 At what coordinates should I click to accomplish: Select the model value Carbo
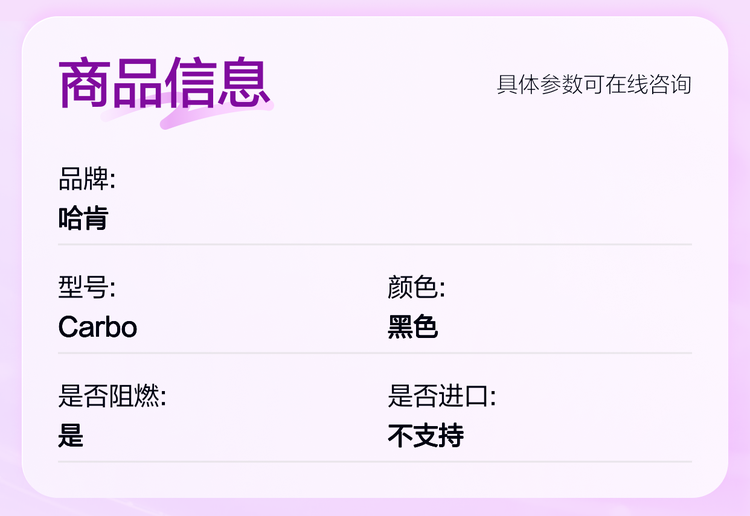click(98, 327)
